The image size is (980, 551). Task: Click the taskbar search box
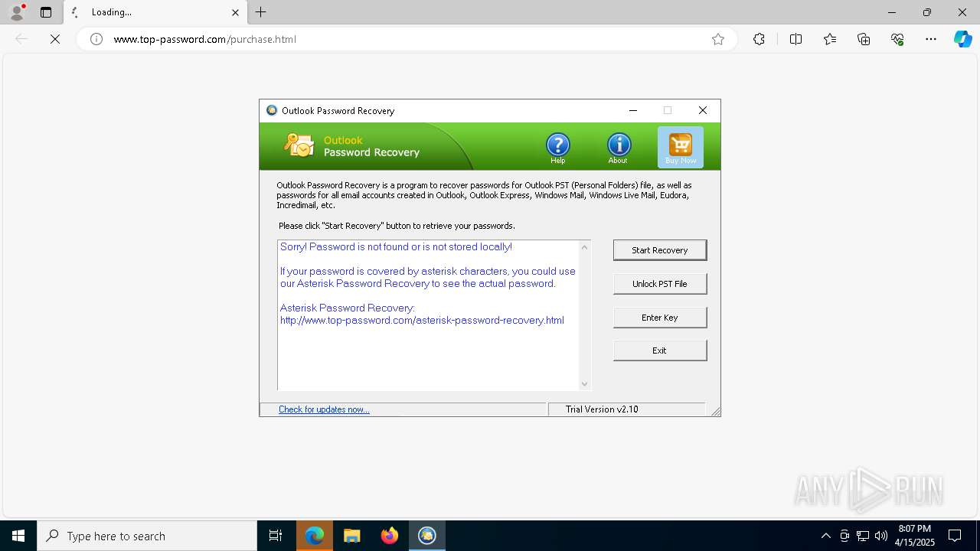[x=147, y=536]
